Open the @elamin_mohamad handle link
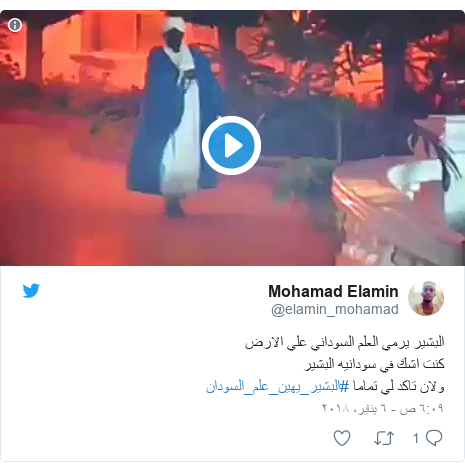 coord(335,309)
